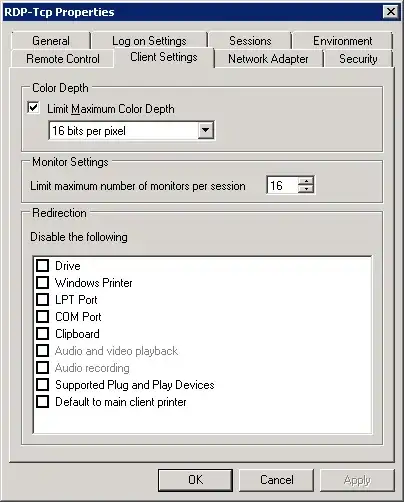Switch to the General tab

51,41
